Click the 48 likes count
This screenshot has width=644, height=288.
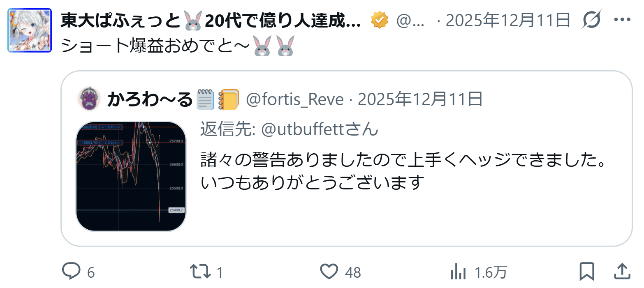(x=353, y=272)
